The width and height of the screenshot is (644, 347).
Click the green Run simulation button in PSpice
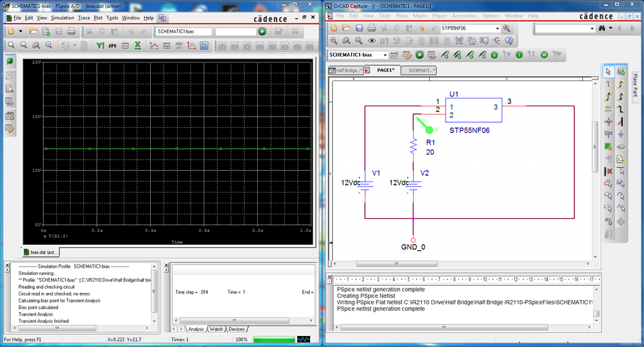(262, 32)
